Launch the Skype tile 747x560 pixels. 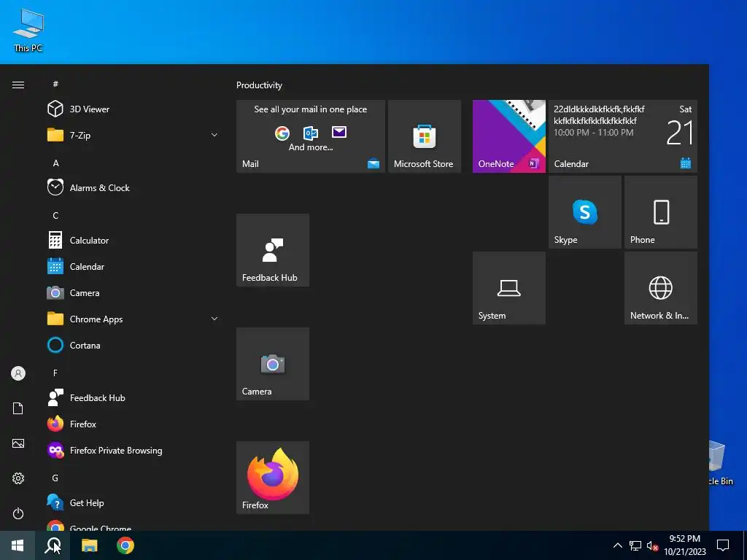584,212
